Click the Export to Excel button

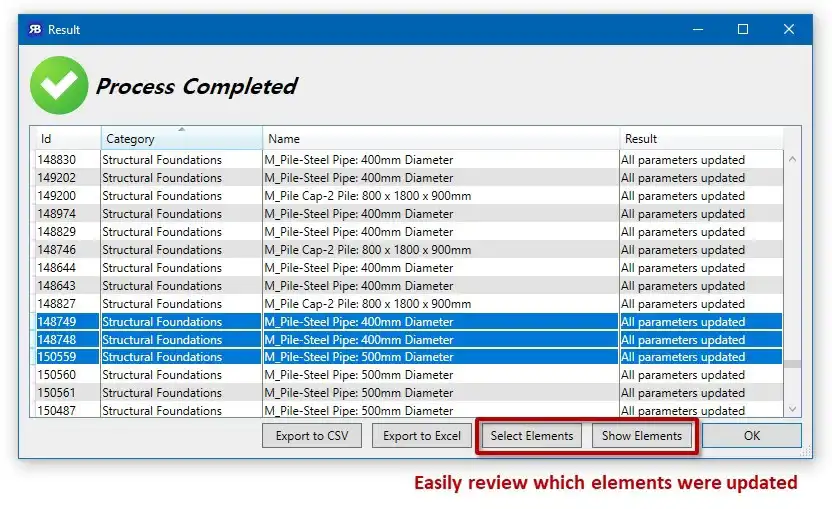(422, 436)
